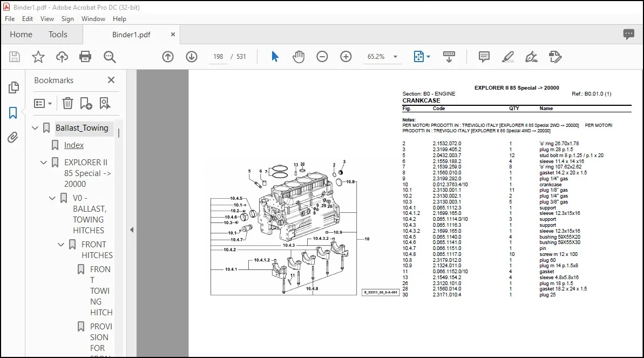Select the Binder1.pdf document tab
This screenshot has height=358, width=644.
click(131, 35)
